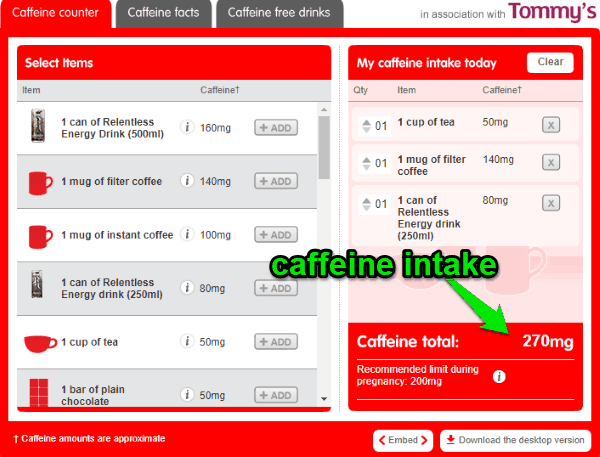Click the plain chocolate bar image

(x=39, y=392)
